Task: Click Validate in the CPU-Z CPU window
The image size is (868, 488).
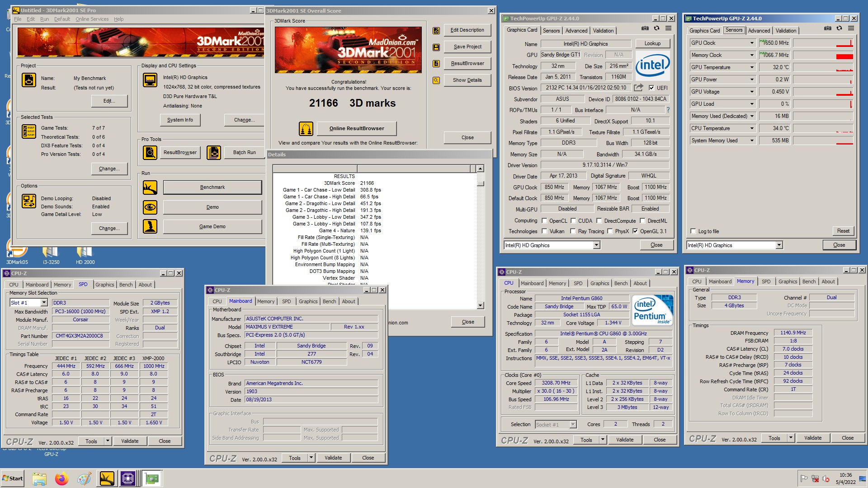Action: (x=625, y=440)
